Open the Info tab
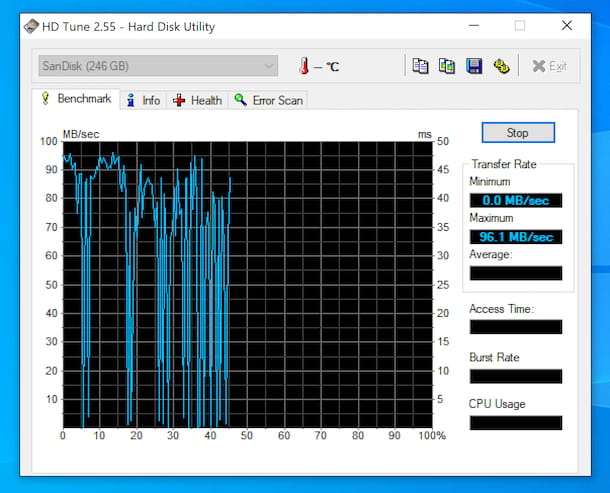The width and height of the screenshot is (610, 493). (x=143, y=100)
